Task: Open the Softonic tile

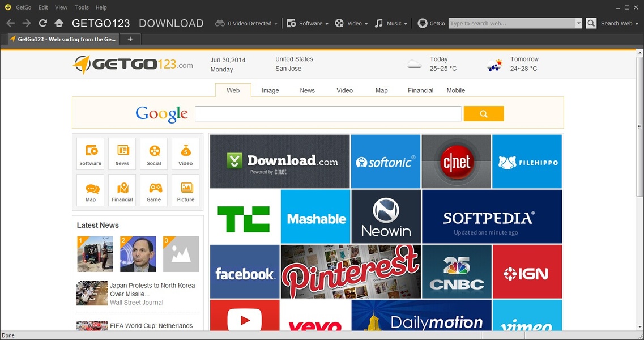Action: click(386, 161)
